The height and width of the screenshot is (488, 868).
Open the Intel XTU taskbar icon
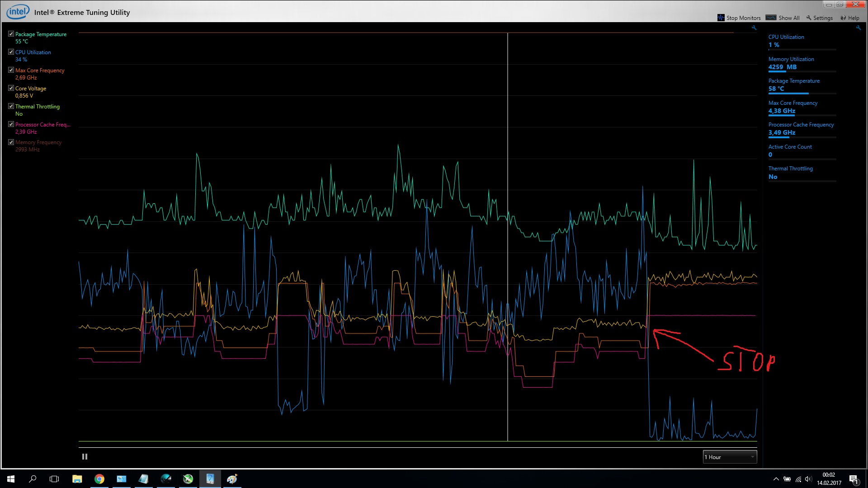tap(210, 479)
